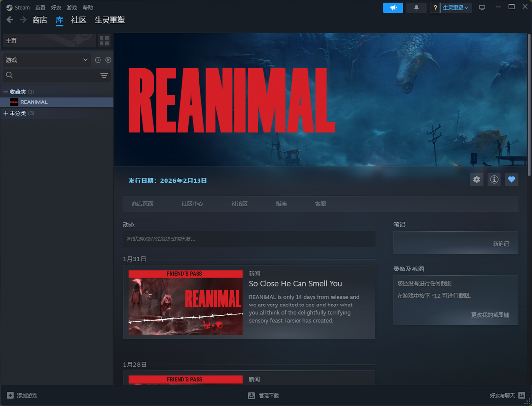Open the notifications bell

click(x=416, y=8)
